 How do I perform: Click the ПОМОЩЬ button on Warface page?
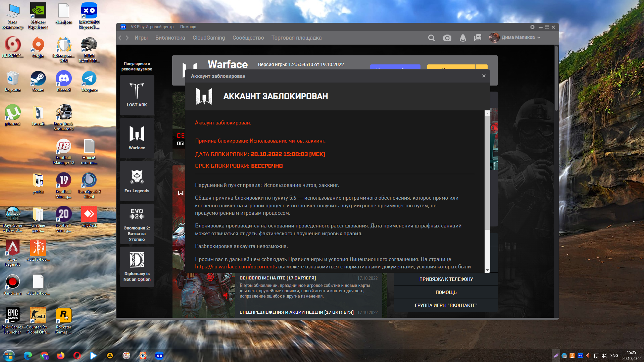tap(446, 292)
